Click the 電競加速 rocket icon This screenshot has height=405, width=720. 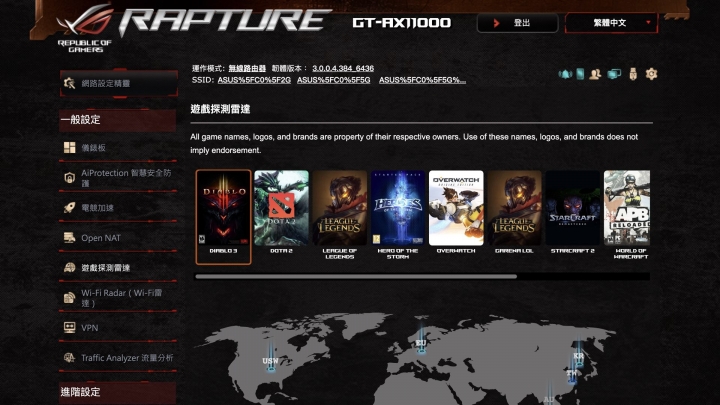(69, 208)
